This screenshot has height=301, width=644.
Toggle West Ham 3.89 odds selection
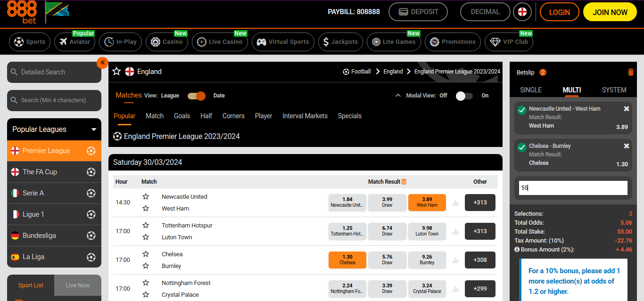tap(427, 202)
